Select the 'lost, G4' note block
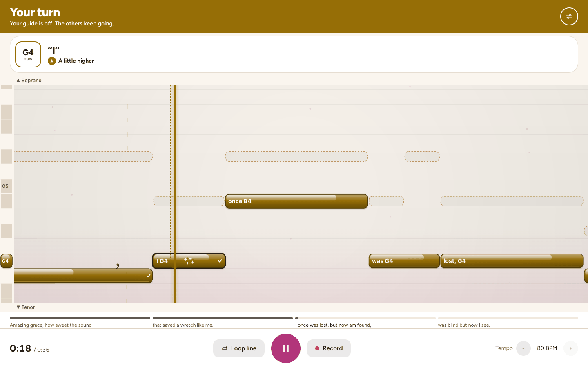Viewport: 588px width, 368px height. pos(512,261)
